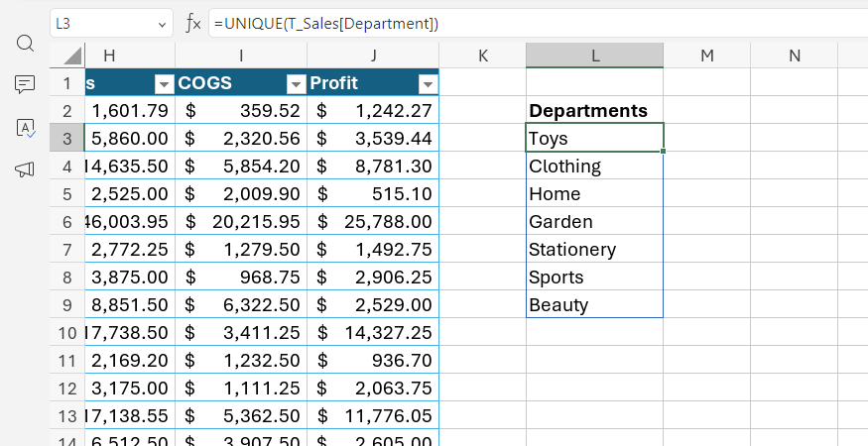Click the Name Box showing L3
This screenshot has width=868, height=446.
coord(111,25)
